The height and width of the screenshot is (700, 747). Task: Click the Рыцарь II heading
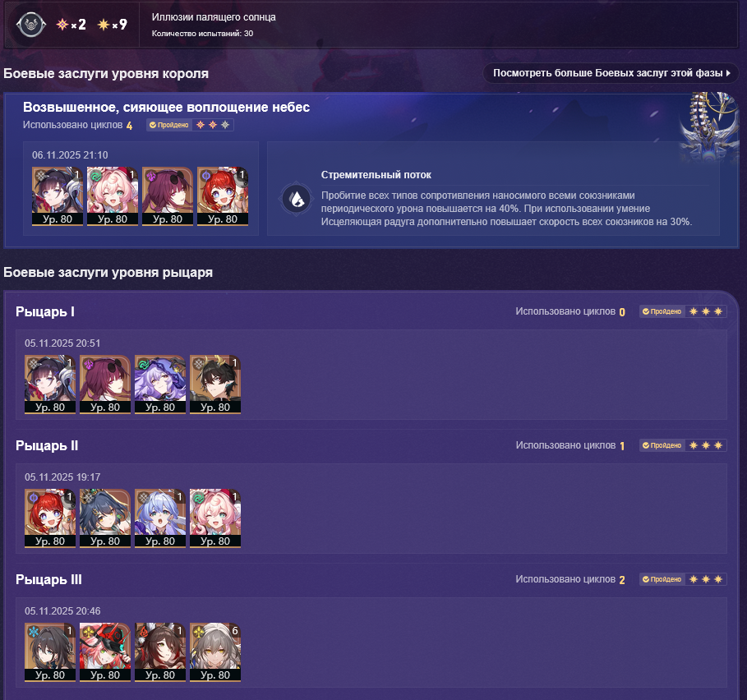coord(47,445)
